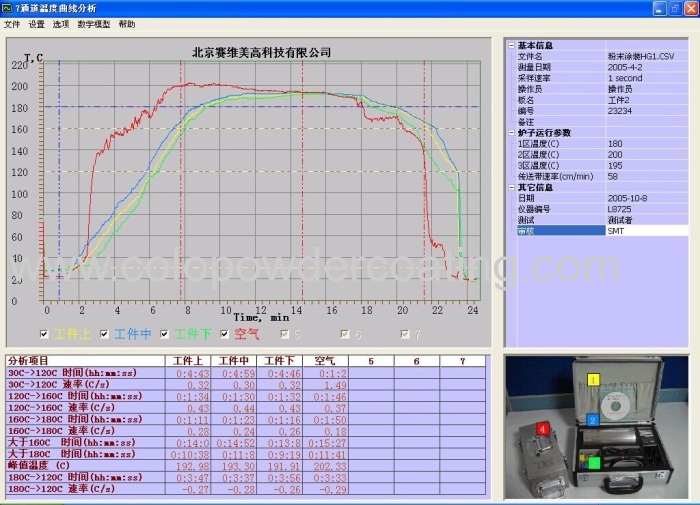Click the application icon in title bar
Viewport: 700px width, 505px height.
[x=9, y=8]
